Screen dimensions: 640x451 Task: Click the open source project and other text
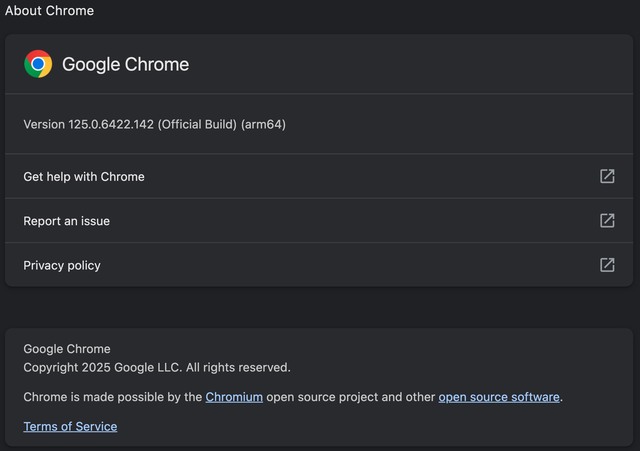[351, 397]
